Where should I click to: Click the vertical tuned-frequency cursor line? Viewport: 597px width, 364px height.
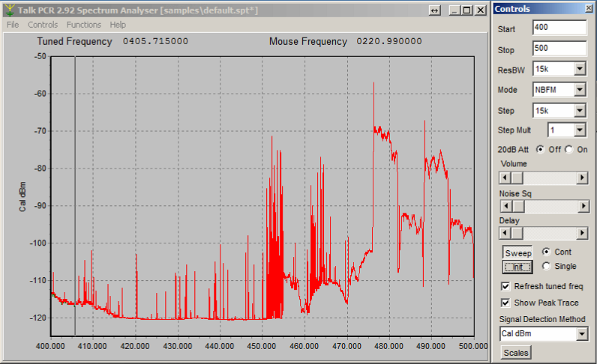coord(75,196)
